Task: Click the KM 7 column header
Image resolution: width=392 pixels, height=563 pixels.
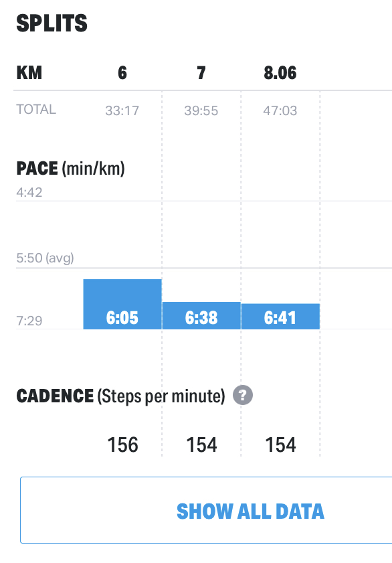Action: 201,73
